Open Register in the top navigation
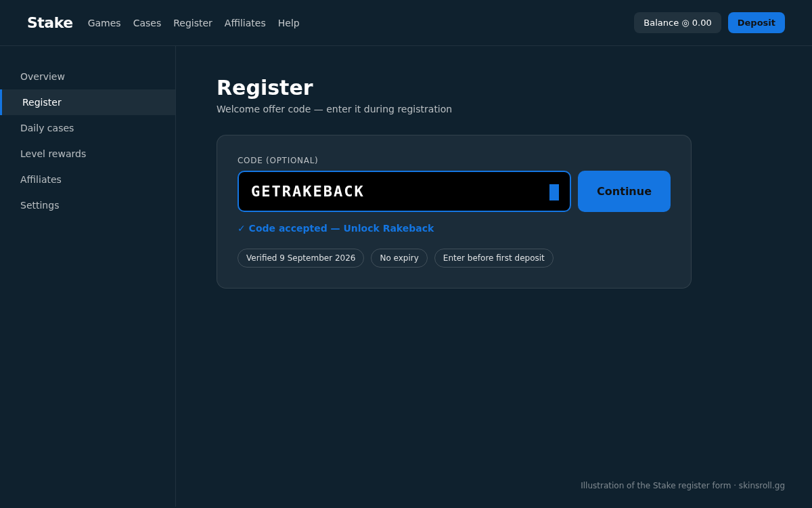The height and width of the screenshot is (508, 812). [x=193, y=23]
